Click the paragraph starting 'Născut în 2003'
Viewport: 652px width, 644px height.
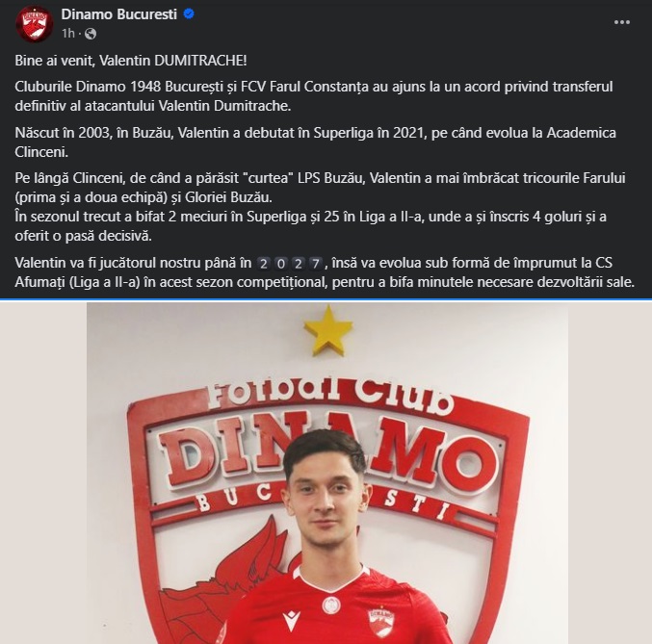(x=315, y=142)
